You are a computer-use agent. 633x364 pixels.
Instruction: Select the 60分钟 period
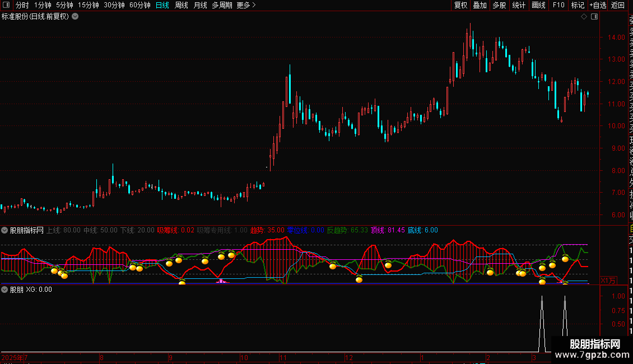click(x=140, y=5)
